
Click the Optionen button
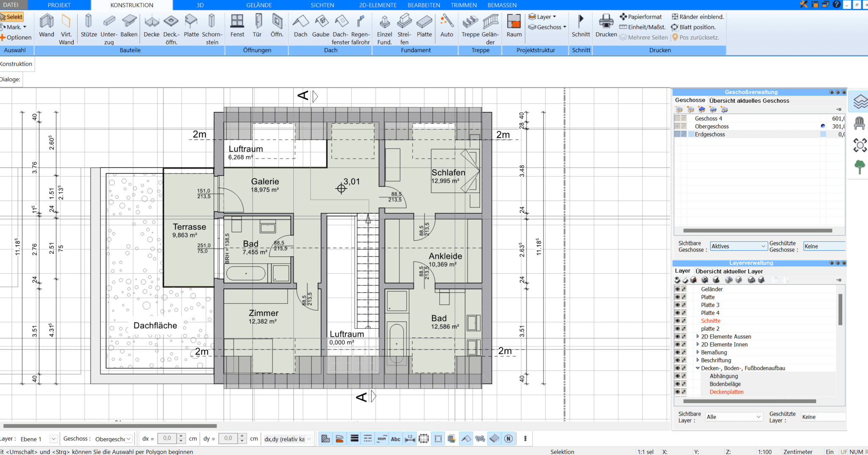[16, 37]
